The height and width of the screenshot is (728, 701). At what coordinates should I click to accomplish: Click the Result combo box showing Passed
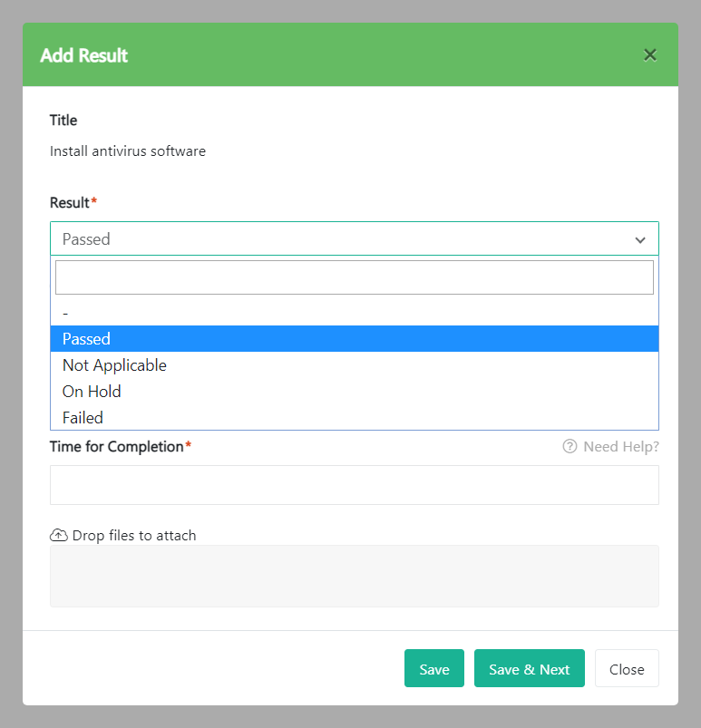[x=345, y=239]
